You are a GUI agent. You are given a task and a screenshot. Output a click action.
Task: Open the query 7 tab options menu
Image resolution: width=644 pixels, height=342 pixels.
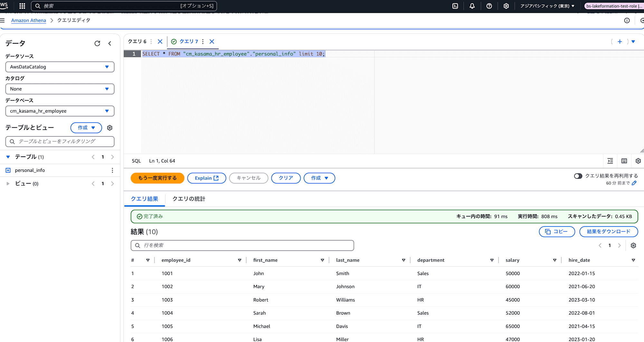(x=203, y=42)
